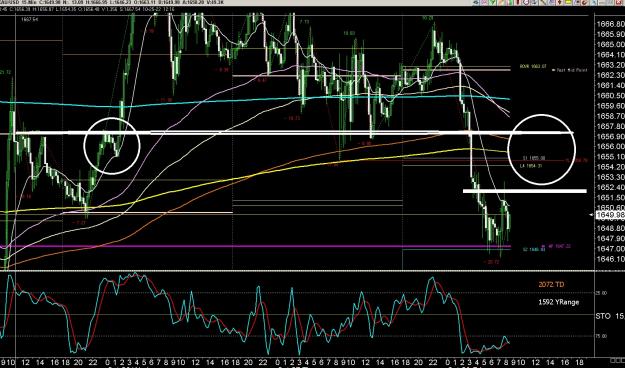Image resolution: width=625 pixels, height=368 pixels.
Task: Click the 1653.30 price axis label
Action: click(x=611, y=177)
